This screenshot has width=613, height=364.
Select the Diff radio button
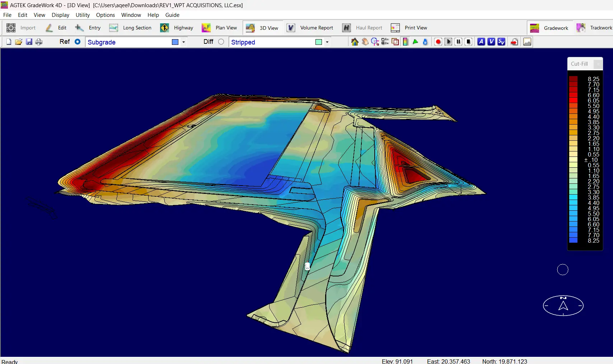(x=221, y=42)
